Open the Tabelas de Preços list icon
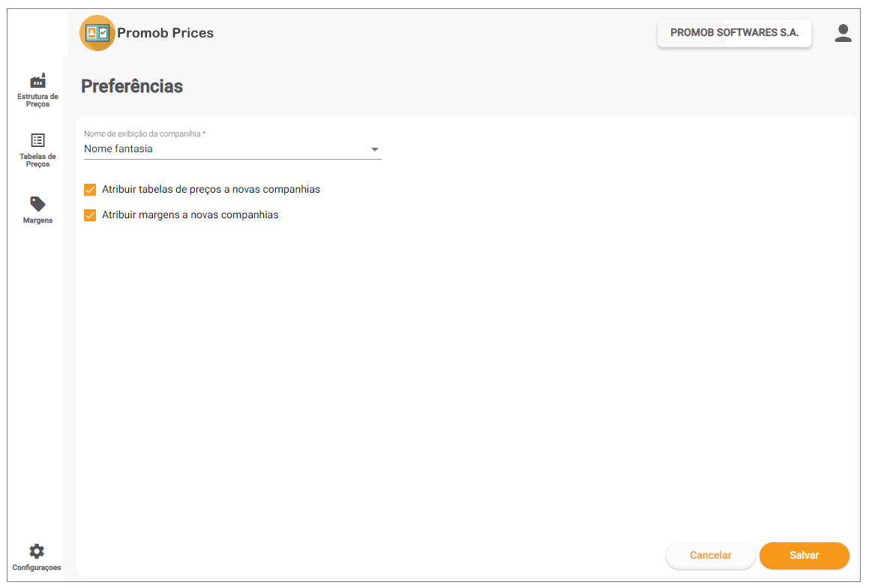Viewport: 869px width, 588px height. (37, 140)
